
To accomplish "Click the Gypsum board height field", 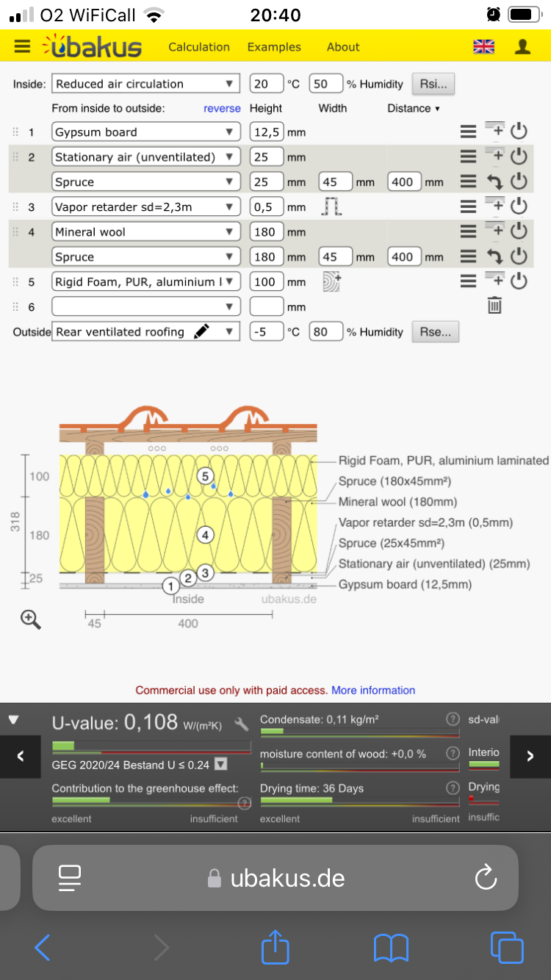I will tap(266, 132).
